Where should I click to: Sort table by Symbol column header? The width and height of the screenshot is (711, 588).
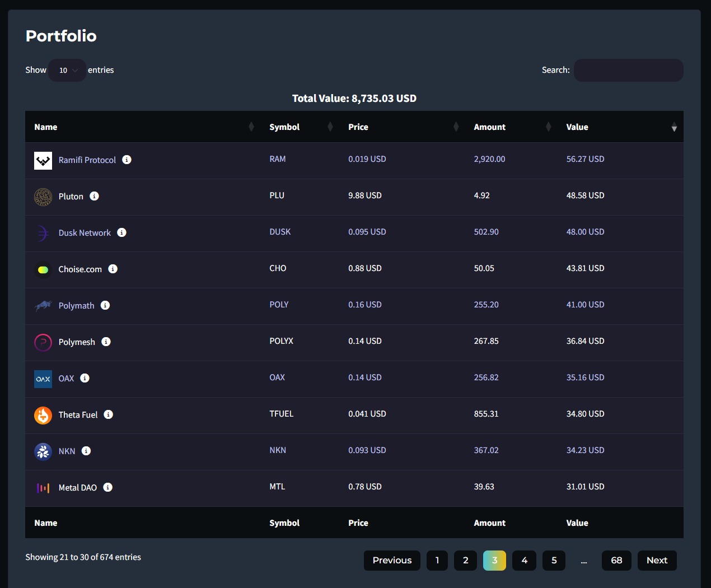click(x=300, y=127)
